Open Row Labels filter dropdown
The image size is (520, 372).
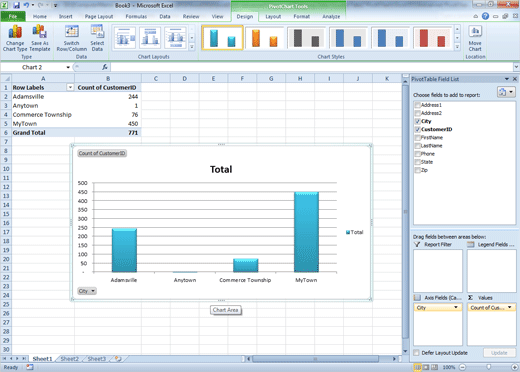(x=70, y=87)
